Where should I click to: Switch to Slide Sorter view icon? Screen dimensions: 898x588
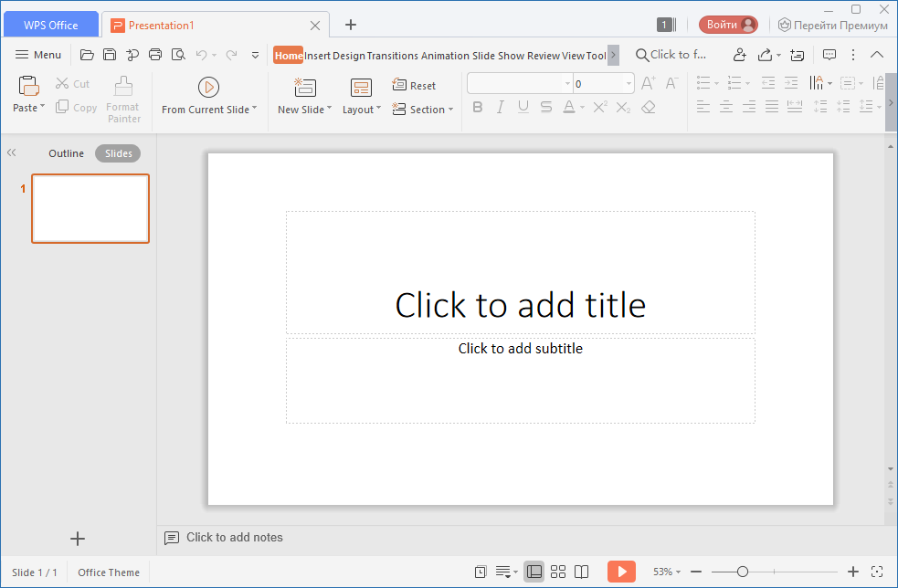tap(558, 572)
